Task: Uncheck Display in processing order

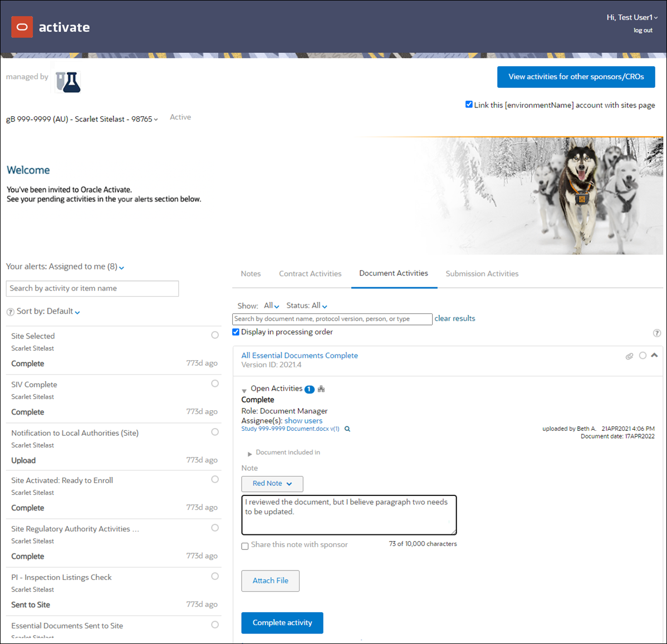Action: pos(236,331)
